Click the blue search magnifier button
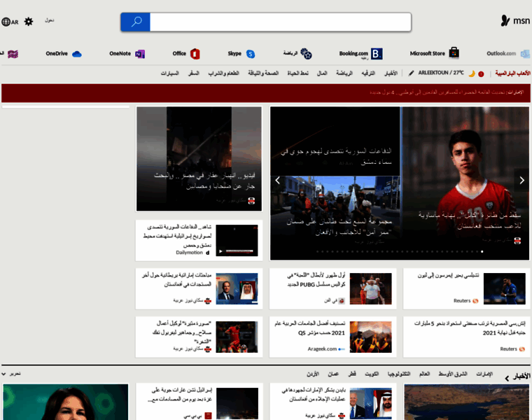 pyautogui.click(x=135, y=22)
